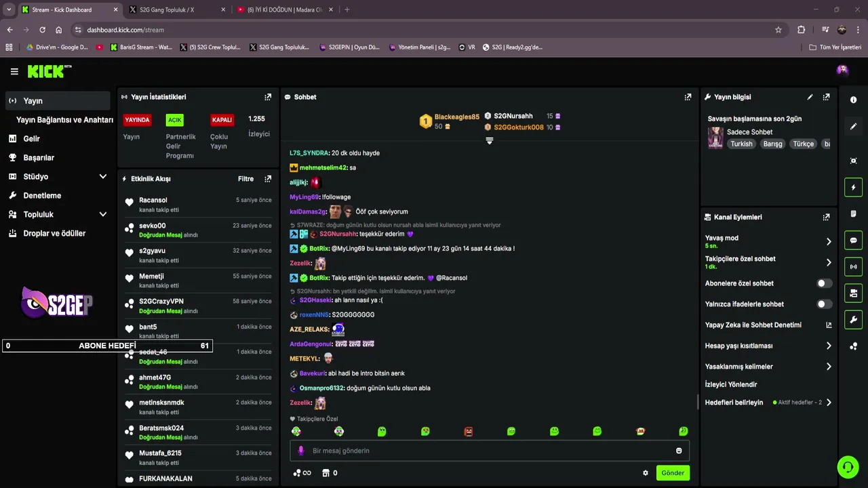
Task: Expand the Stüdyo sidebar section
Action: [x=102, y=176]
